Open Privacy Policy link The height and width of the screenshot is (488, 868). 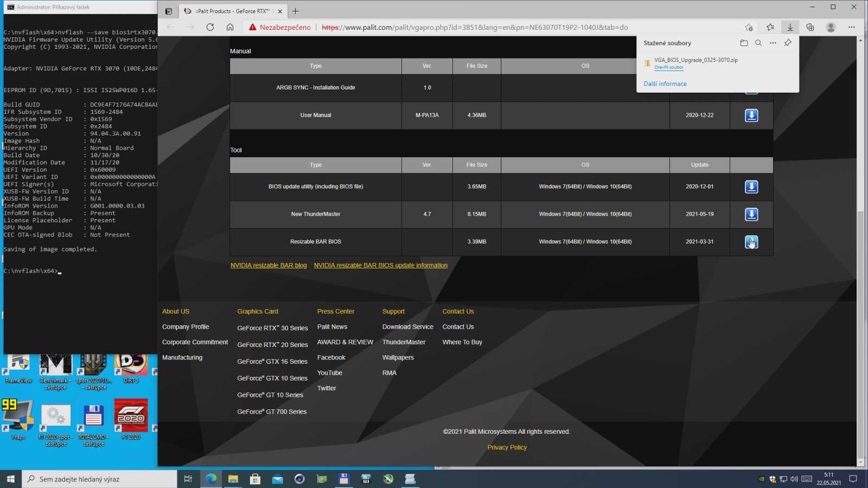(x=507, y=447)
